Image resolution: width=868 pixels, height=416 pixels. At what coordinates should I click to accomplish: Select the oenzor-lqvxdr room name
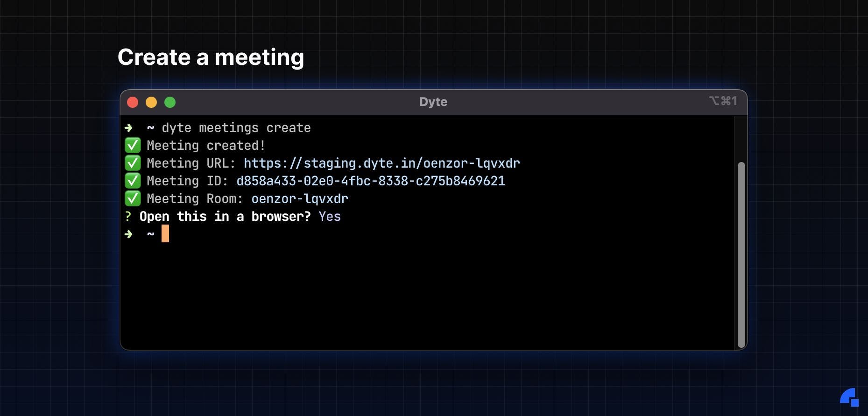300,199
